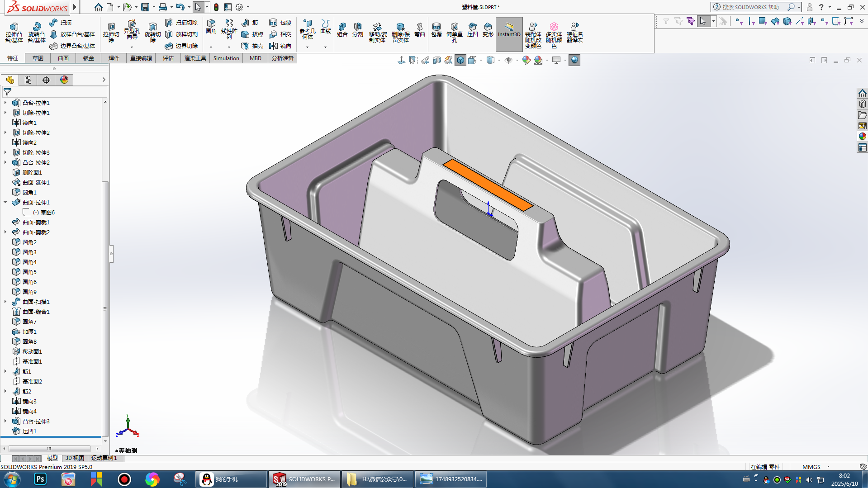Select the 组合 combine tool
Viewport: 868px width, 488px height.
[x=342, y=30]
